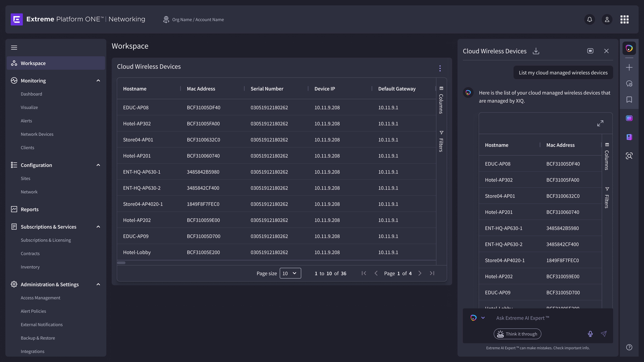Click the dock panel icon in chat header
The height and width of the screenshot is (362, 644).
pos(590,51)
